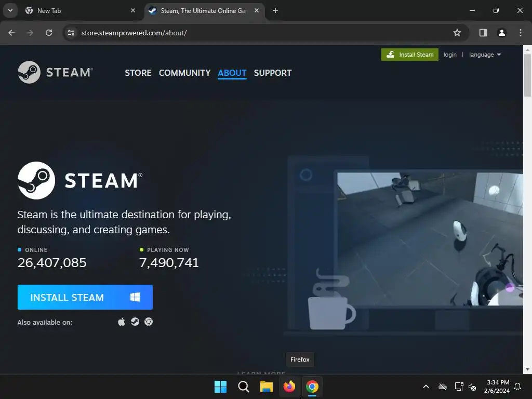Show hidden system tray icons chevron

pos(426,387)
